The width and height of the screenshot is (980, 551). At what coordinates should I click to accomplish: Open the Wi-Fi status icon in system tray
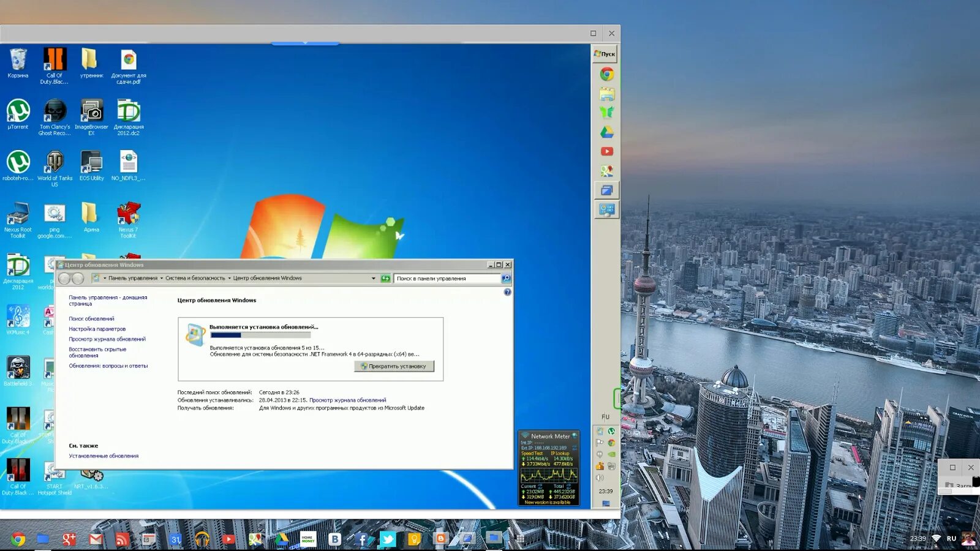pyautogui.click(x=936, y=539)
